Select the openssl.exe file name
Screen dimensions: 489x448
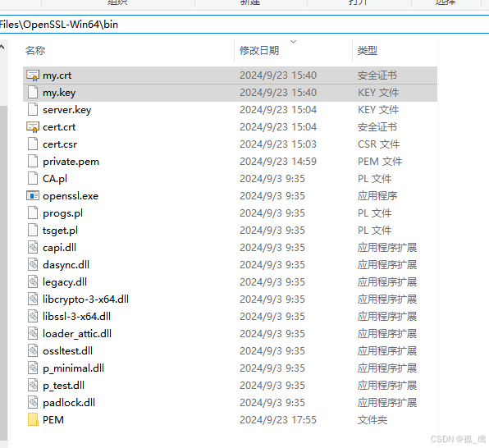[71, 196]
